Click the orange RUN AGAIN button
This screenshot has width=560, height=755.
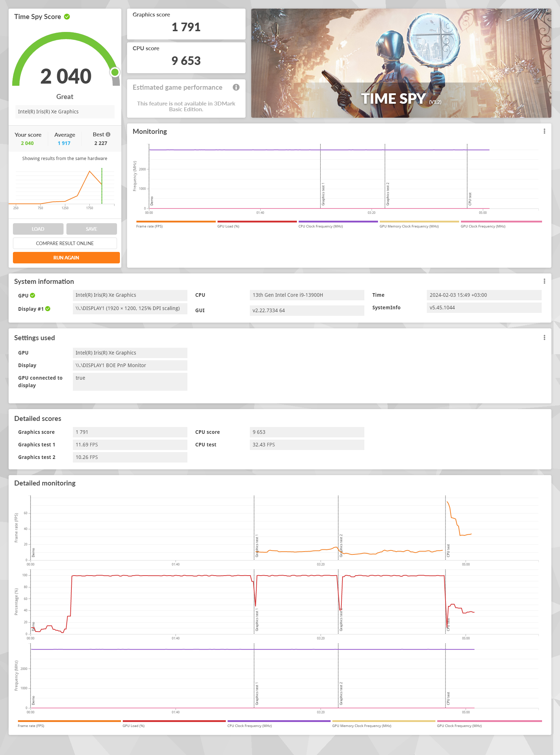(66, 258)
